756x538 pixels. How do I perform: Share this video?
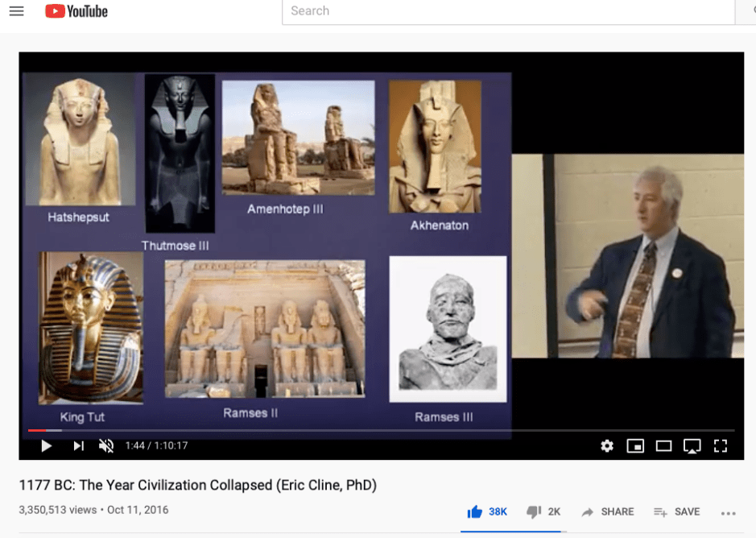[608, 511]
